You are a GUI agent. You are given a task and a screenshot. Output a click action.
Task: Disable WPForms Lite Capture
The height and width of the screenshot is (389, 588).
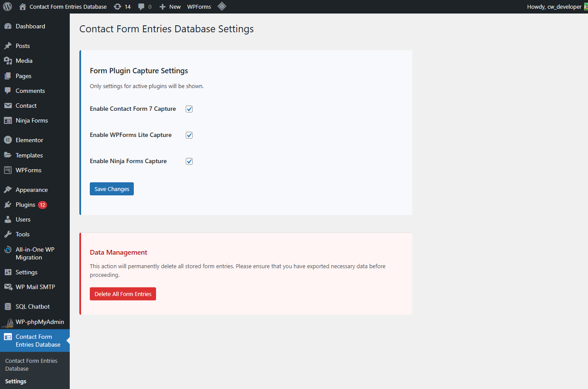tap(189, 135)
